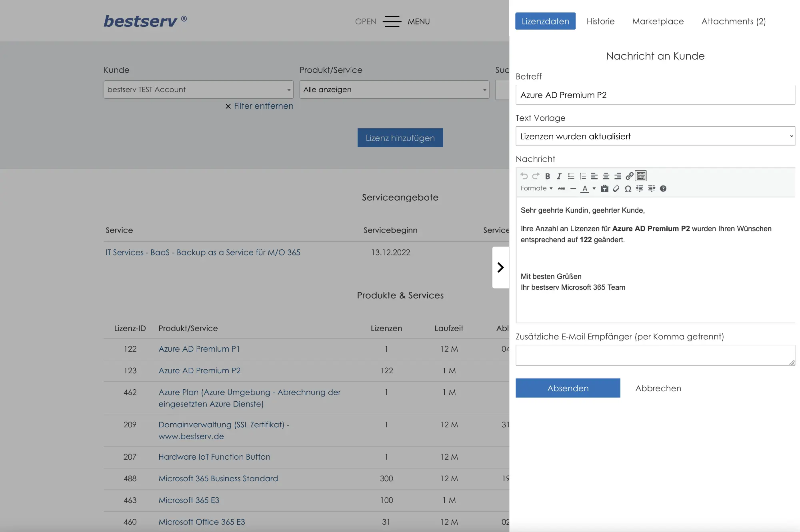Insert a bulleted list
The image size is (800, 532).
(571, 176)
